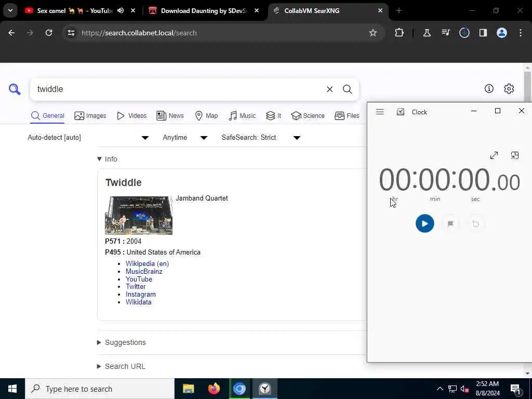Viewport: 532px width, 399px height.
Task: Open the tab search dropdown arrow
Action: click(10, 10)
